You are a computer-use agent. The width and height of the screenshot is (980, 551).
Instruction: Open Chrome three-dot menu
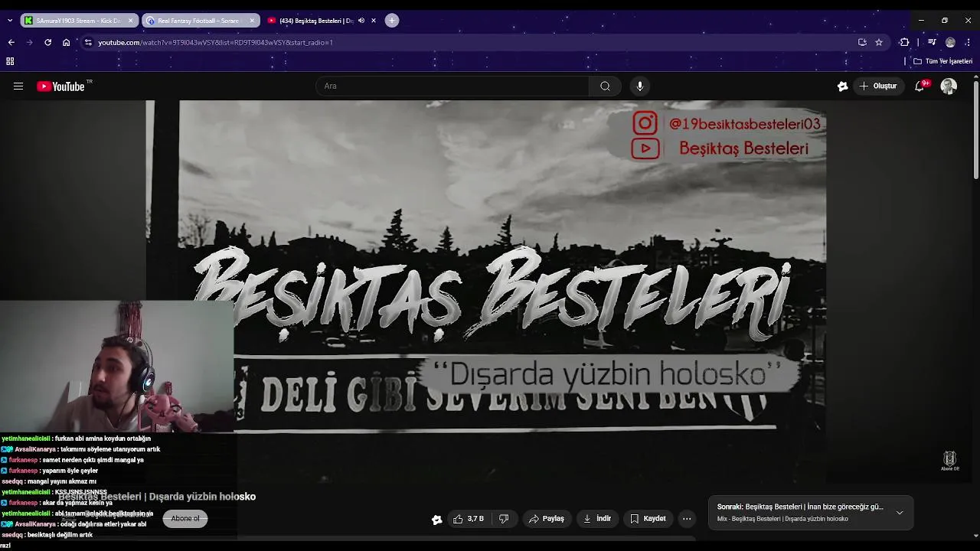(969, 42)
